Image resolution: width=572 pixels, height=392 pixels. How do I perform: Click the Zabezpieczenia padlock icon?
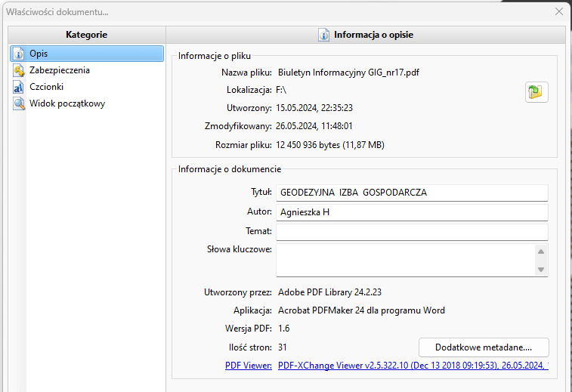coord(19,70)
